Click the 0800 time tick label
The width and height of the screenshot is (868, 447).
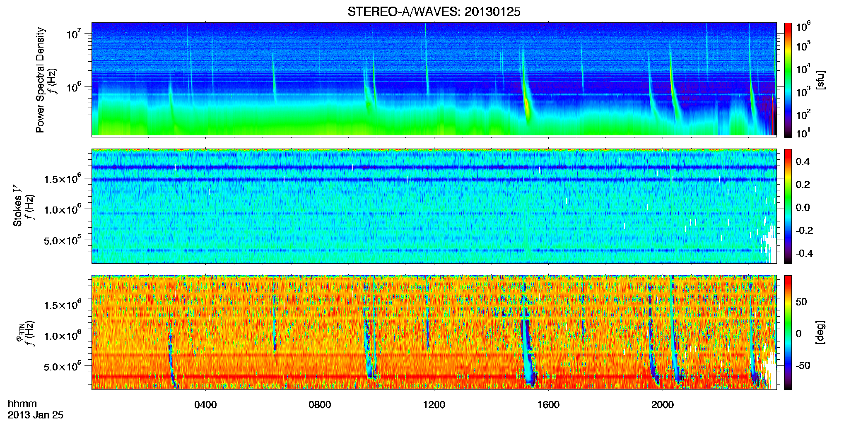tap(320, 405)
